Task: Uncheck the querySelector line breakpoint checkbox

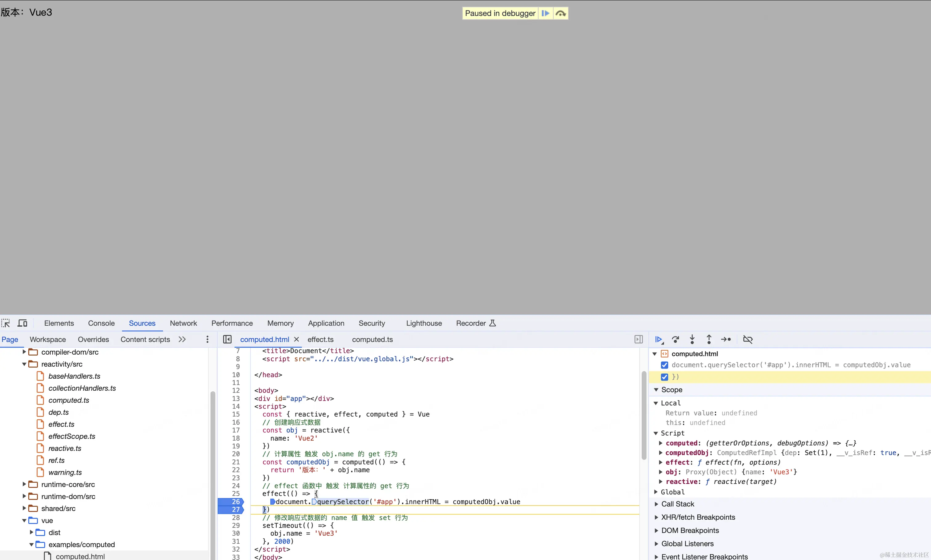Action: tap(665, 365)
